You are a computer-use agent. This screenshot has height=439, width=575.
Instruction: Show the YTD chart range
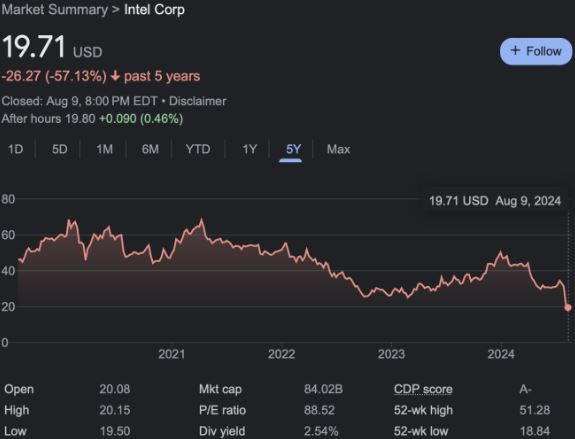(198, 149)
